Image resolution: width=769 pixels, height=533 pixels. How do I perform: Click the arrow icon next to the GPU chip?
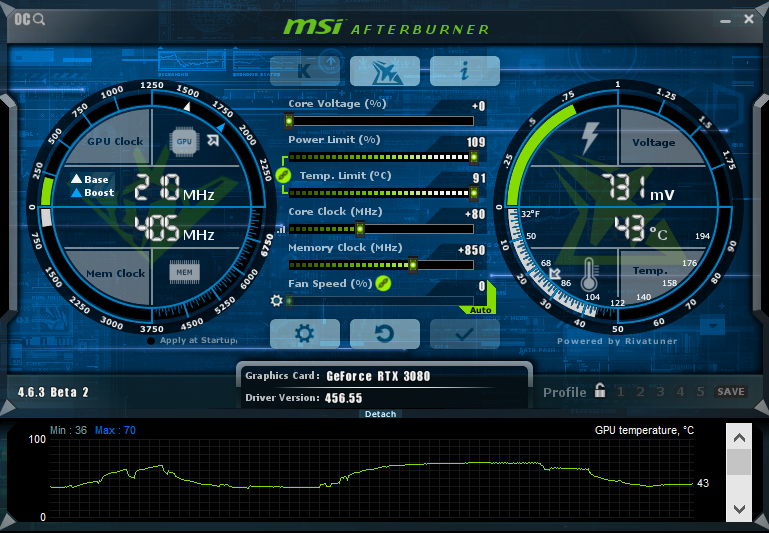[213, 141]
